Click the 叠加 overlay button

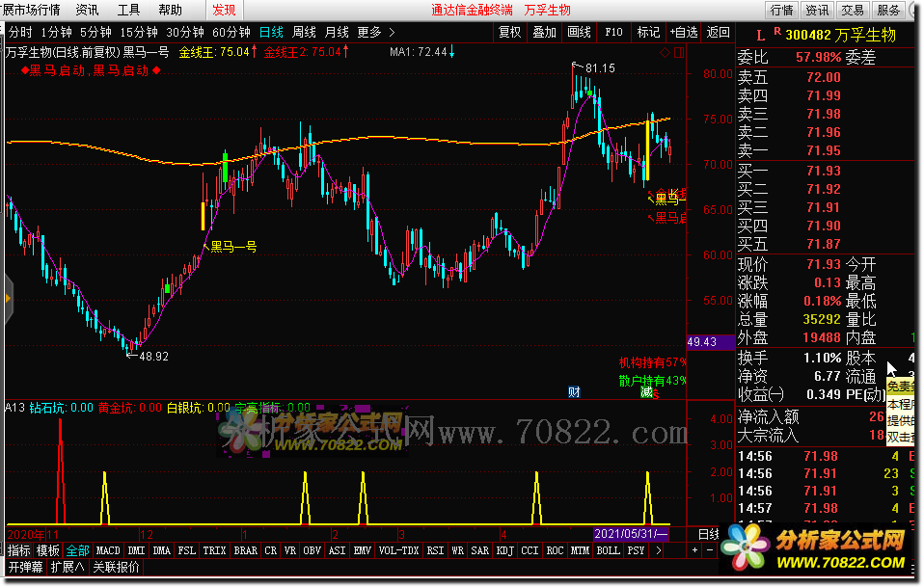545,33
